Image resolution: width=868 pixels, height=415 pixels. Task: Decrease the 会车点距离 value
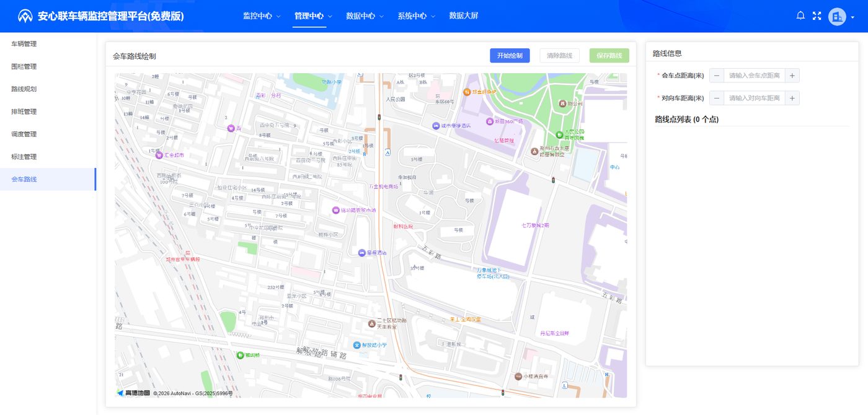tap(717, 76)
